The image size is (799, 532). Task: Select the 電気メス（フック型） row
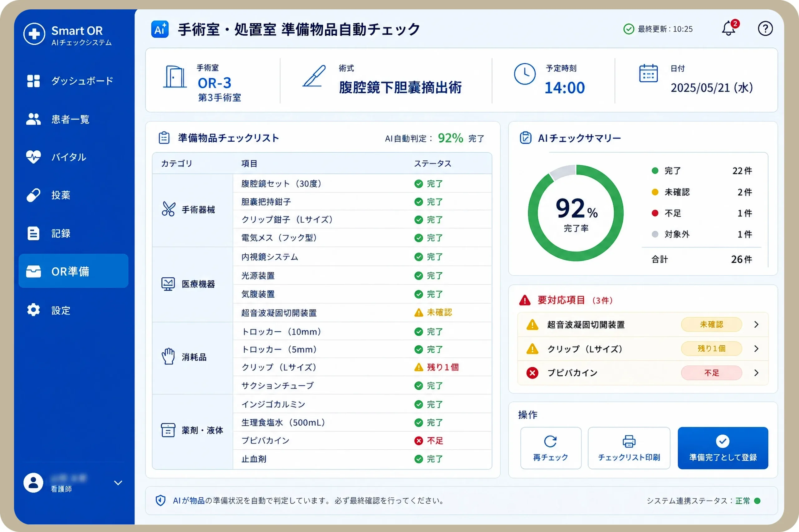(x=362, y=237)
